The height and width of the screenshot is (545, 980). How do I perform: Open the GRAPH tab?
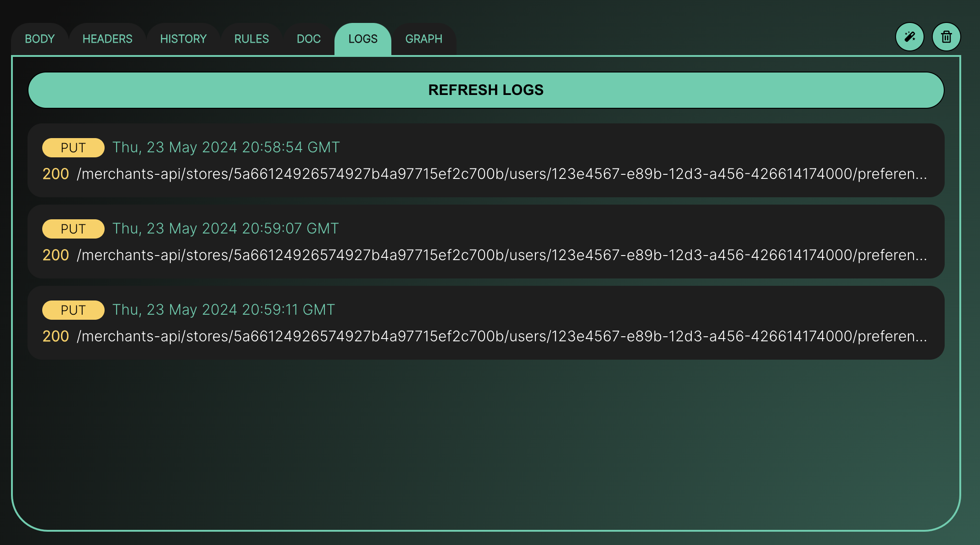click(x=424, y=39)
